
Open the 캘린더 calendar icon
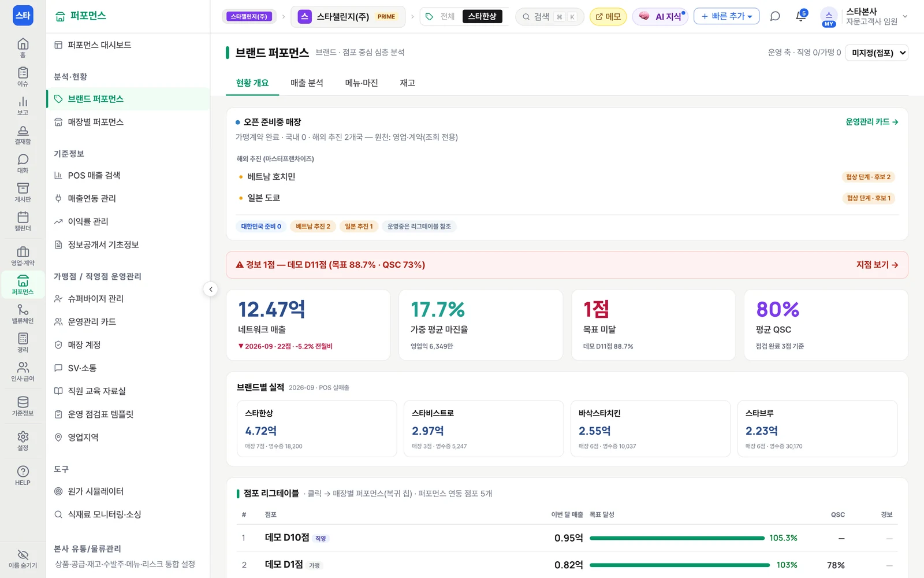point(23,221)
